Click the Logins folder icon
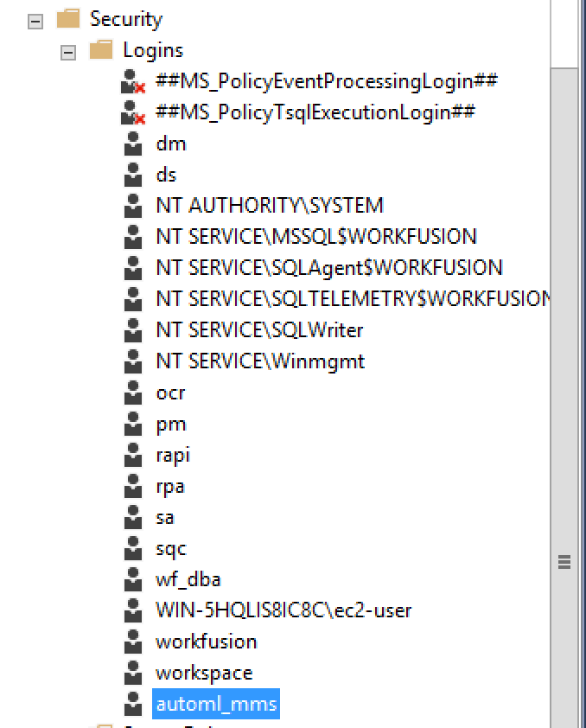The height and width of the screenshot is (728, 586). [101, 49]
